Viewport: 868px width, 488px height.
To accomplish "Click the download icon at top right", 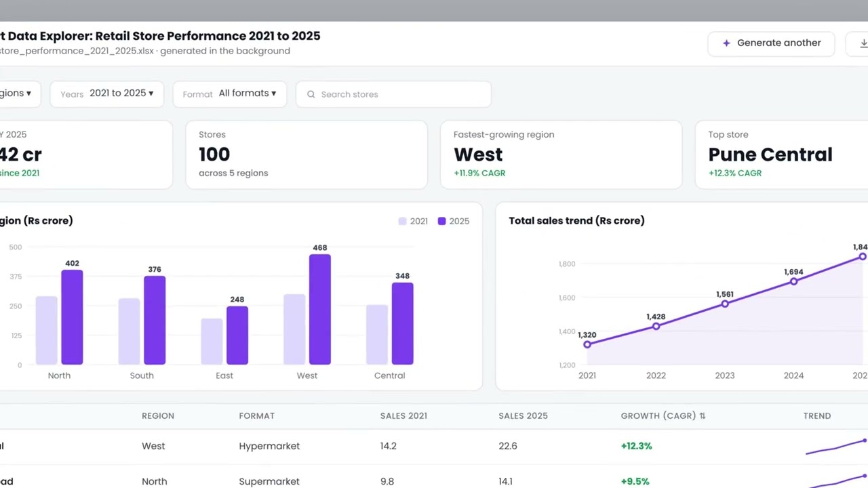I will [863, 43].
